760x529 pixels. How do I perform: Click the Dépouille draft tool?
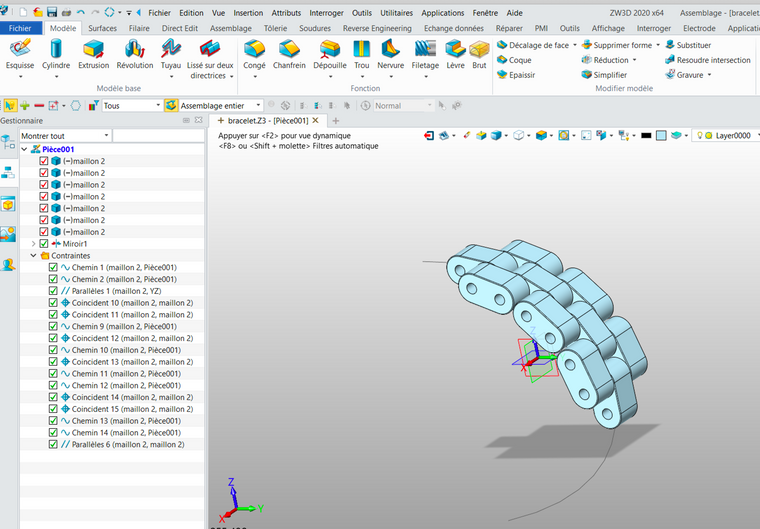(x=330, y=53)
